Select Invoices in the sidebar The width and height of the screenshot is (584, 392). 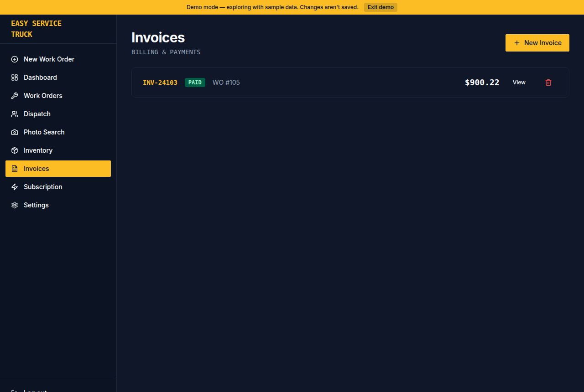pyautogui.click(x=58, y=169)
